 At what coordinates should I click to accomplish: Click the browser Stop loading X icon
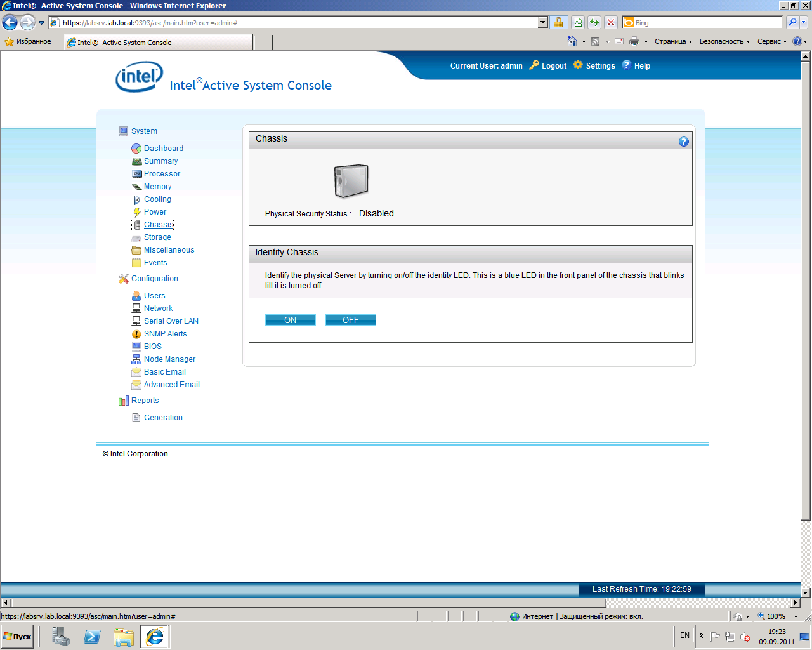click(611, 23)
